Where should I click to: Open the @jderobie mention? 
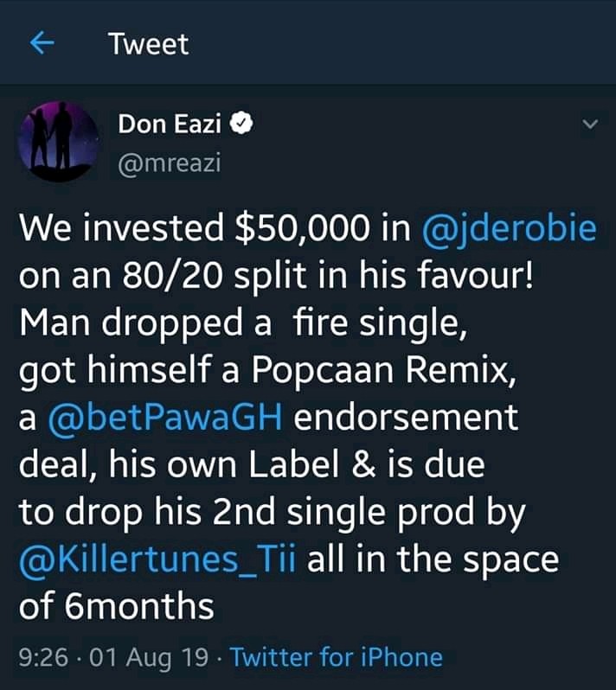pos(509,228)
